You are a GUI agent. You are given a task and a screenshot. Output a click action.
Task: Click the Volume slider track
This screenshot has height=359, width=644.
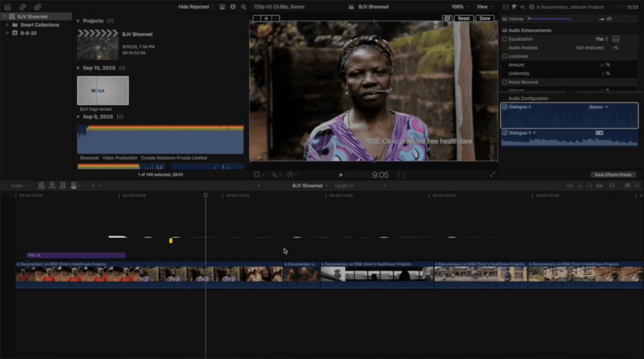click(x=556, y=19)
